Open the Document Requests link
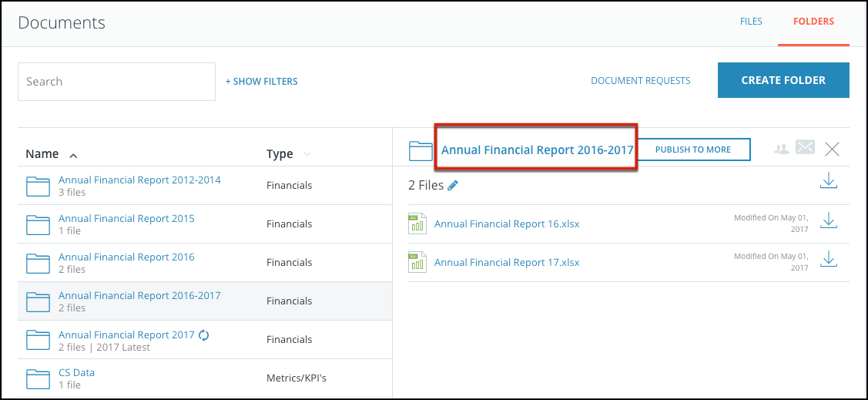Image resolution: width=868 pixels, height=400 pixels. [x=641, y=81]
